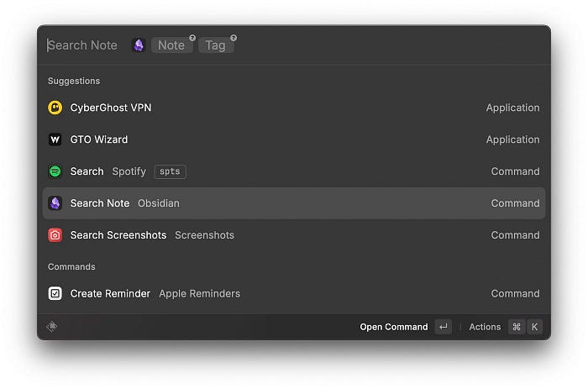Click the Screenshots subtitle text

coord(204,235)
